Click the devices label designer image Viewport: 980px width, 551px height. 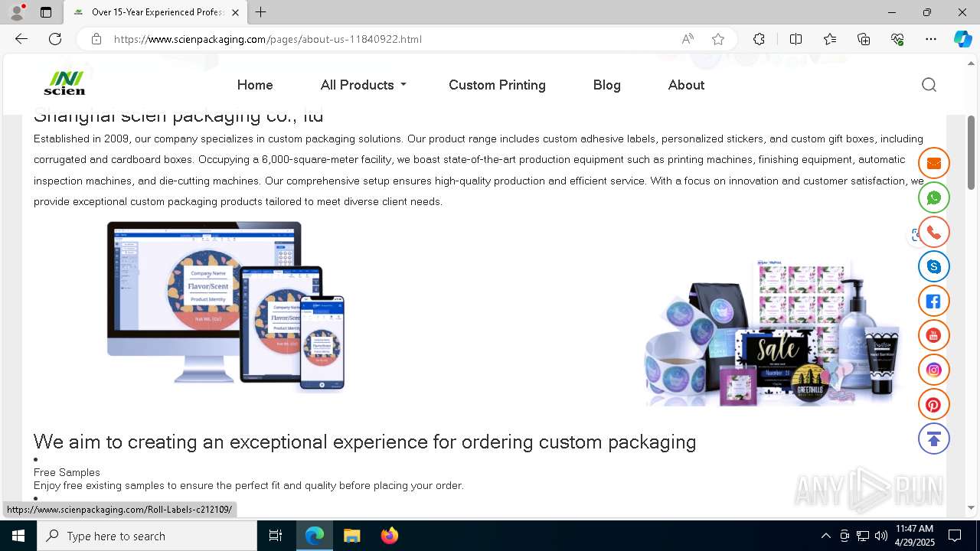click(x=226, y=306)
